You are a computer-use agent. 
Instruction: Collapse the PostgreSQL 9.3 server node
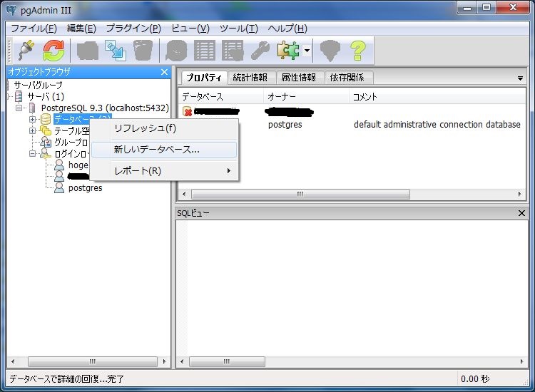(x=19, y=108)
